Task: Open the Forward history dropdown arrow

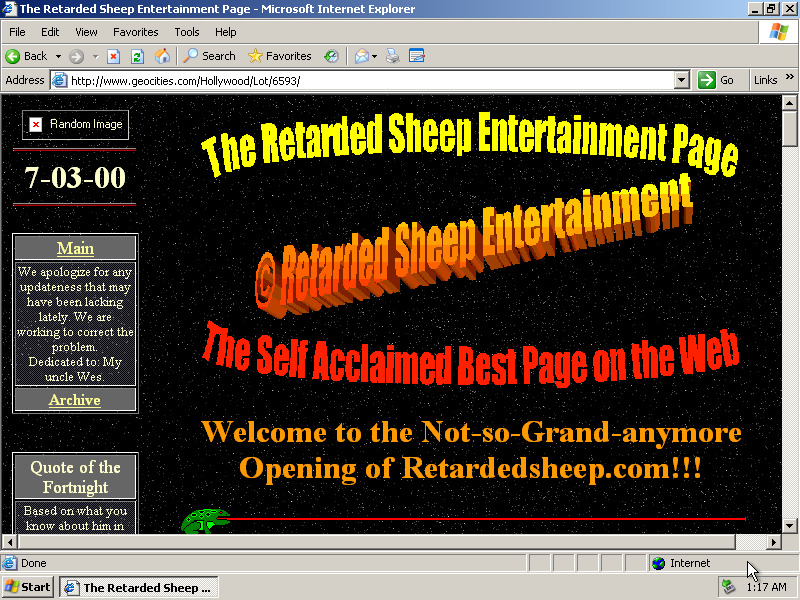Action: pyautogui.click(x=95, y=56)
